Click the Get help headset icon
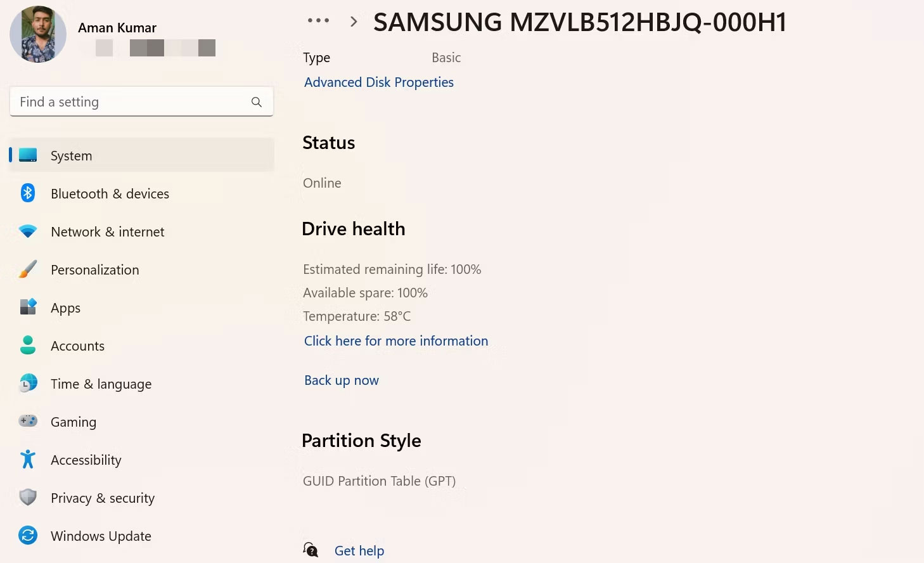This screenshot has height=563, width=924. click(311, 550)
